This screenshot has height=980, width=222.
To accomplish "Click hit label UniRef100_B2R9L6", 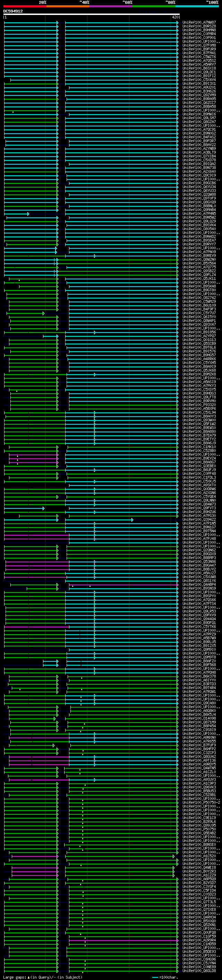I will click(199, 822).
